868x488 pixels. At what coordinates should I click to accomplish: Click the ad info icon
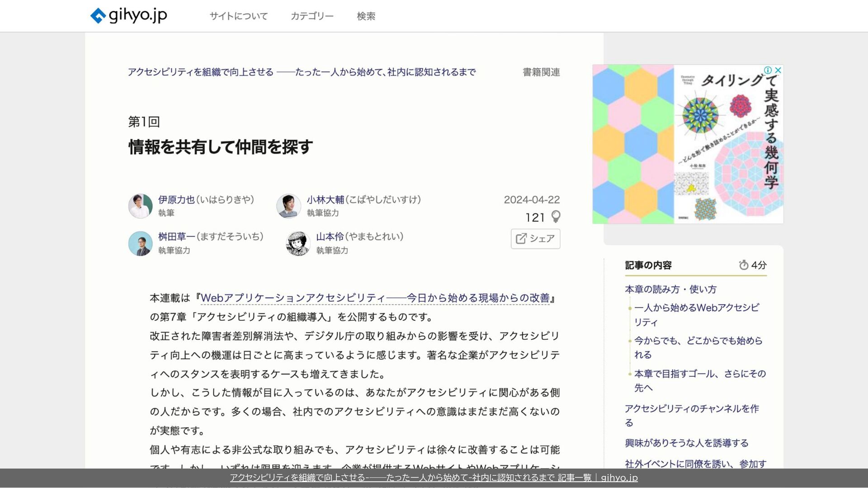pyautogui.click(x=768, y=70)
